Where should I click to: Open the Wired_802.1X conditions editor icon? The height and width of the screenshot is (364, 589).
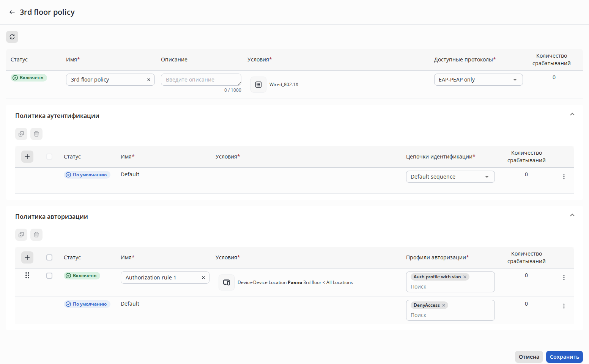click(x=258, y=85)
